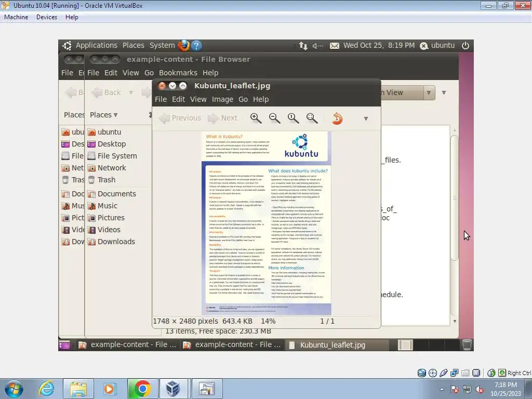The width and height of the screenshot is (532, 399).
Task: Select Documents in the Places sidebar
Action: click(x=117, y=194)
